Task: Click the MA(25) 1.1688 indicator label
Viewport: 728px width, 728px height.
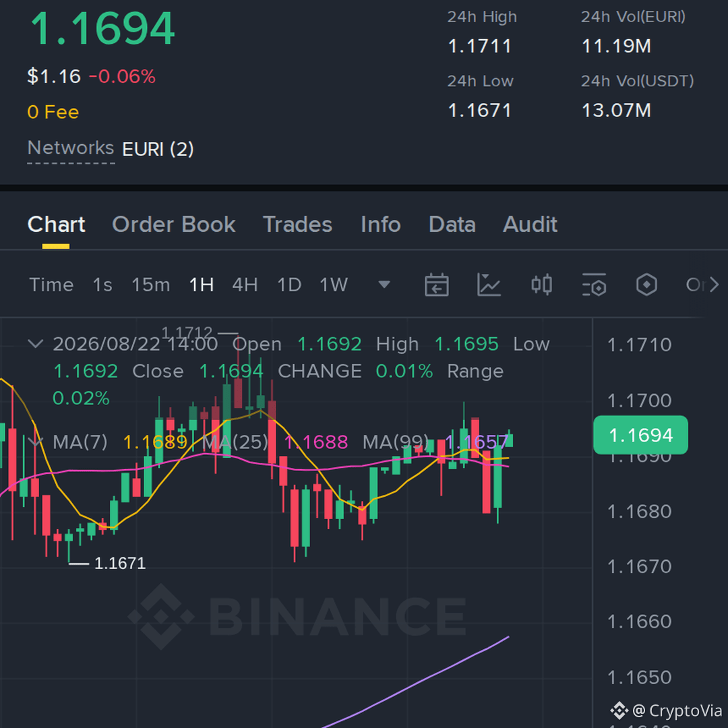Action: (275, 442)
